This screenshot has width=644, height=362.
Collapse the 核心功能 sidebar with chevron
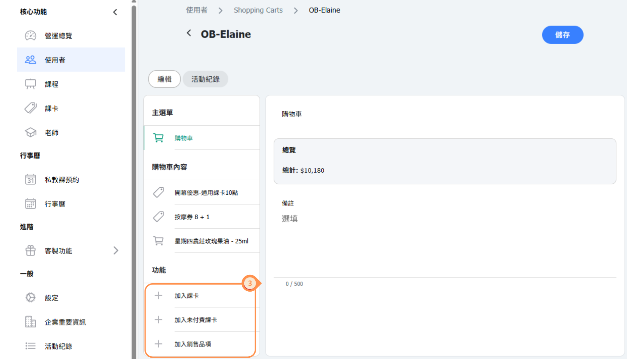coord(115,12)
